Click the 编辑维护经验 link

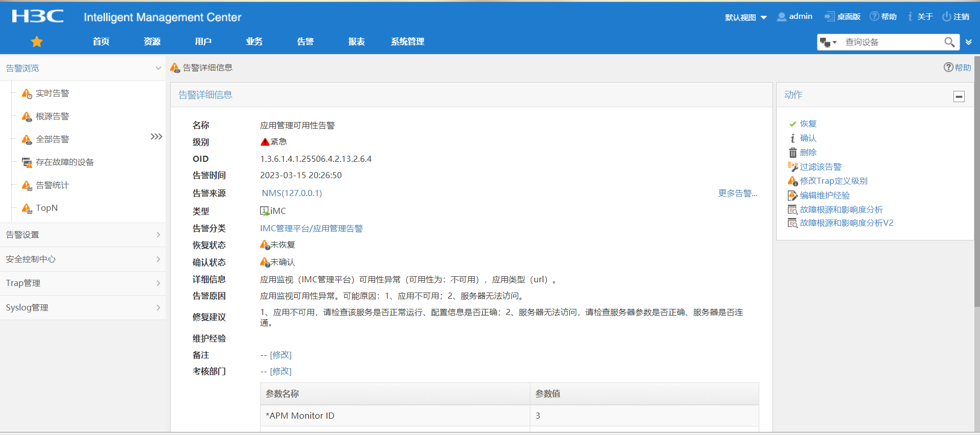tap(825, 196)
